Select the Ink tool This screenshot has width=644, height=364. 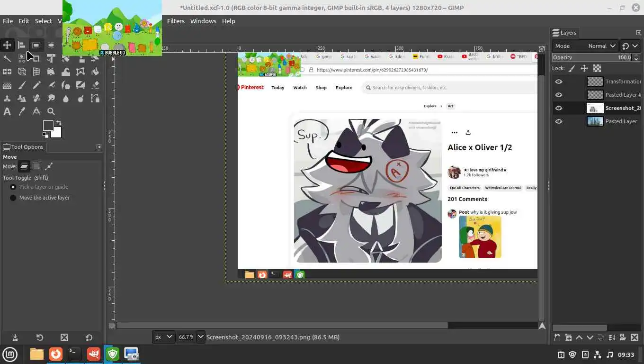click(x=66, y=85)
